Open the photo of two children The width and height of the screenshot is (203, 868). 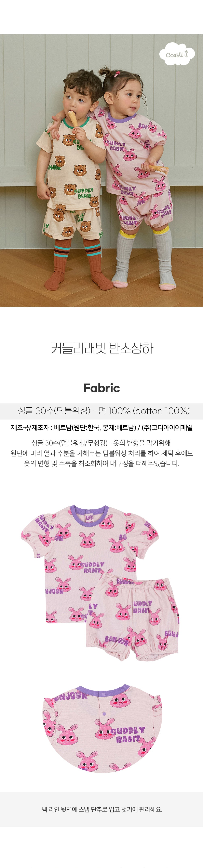[101, 170]
